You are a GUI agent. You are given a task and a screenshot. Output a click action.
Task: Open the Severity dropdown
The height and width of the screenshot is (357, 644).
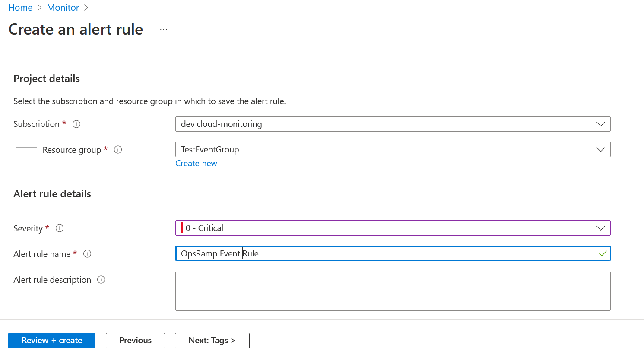coord(393,228)
